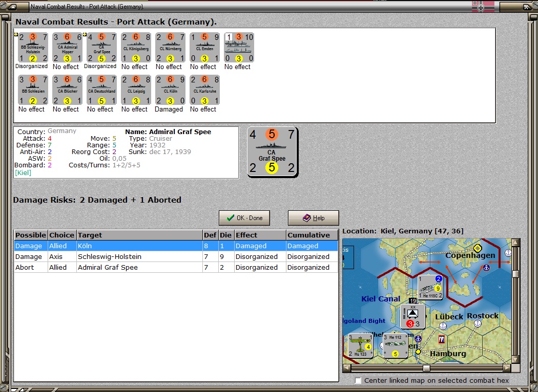Click the Copenhagen anchor port icon
Viewport: 538px width, 392px height.
[x=486, y=268]
